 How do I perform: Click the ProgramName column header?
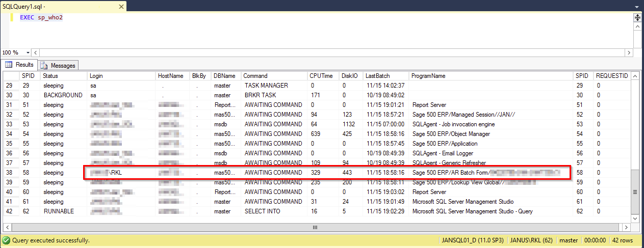[428, 76]
